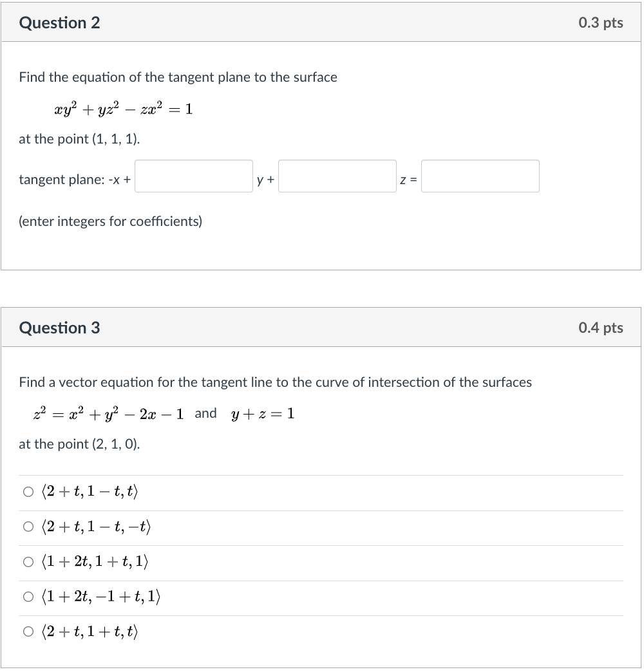Click the surface equation xy² + yz² − zx² = 1
This screenshot has width=644, height=672.
coord(122,108)
